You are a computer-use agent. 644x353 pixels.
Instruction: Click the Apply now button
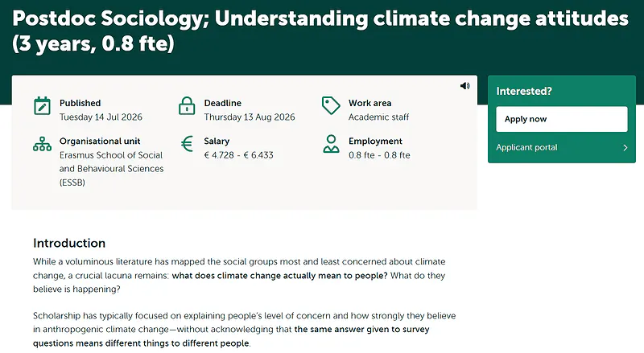(x=561, y=119)
